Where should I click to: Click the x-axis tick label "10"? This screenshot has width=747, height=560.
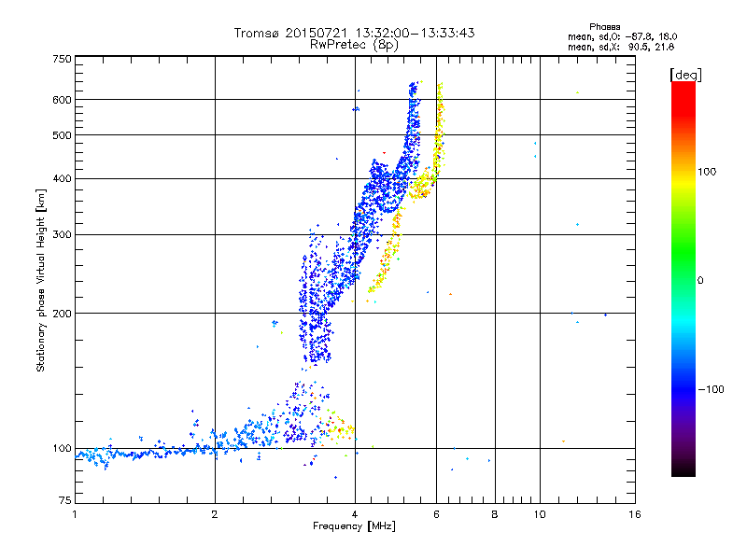(540, 514)
